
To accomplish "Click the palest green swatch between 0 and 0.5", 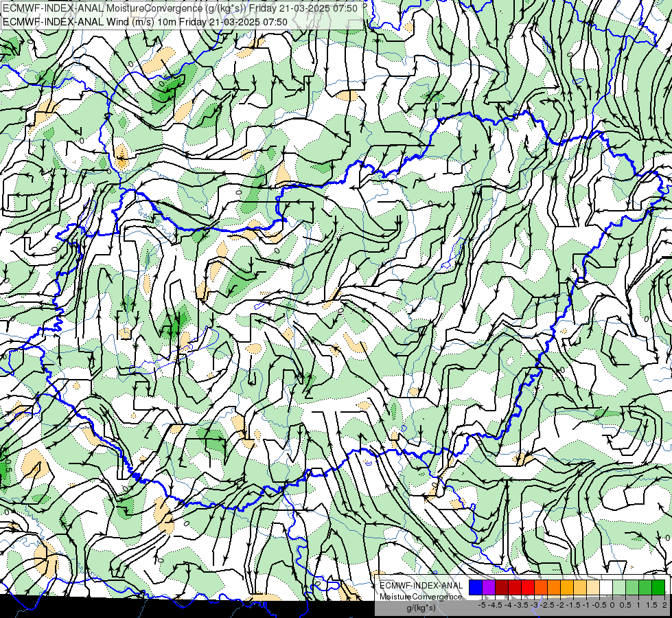I will pyautogui.click(x=619, y=587).
